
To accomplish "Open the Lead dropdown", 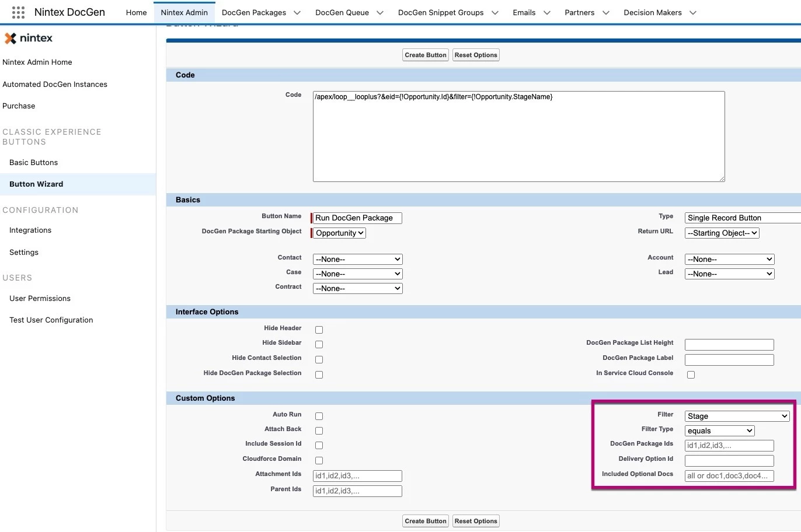I will point(729,274).
